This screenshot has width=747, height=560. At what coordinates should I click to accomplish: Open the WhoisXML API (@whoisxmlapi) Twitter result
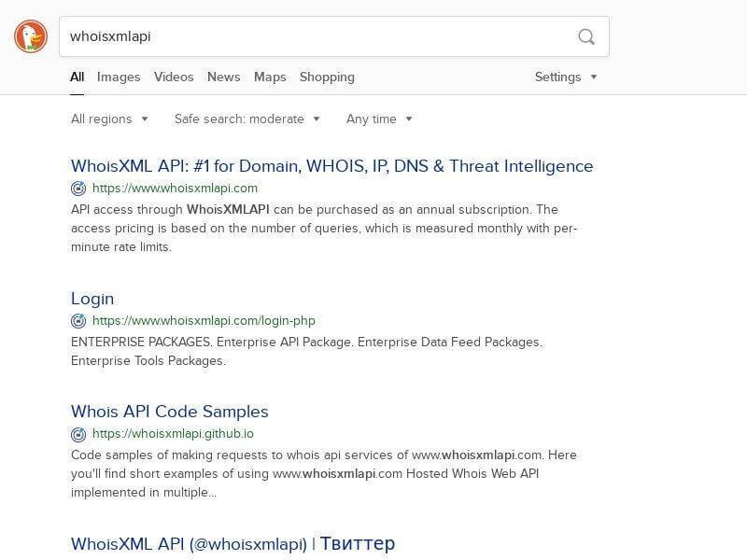coord(233,544)
